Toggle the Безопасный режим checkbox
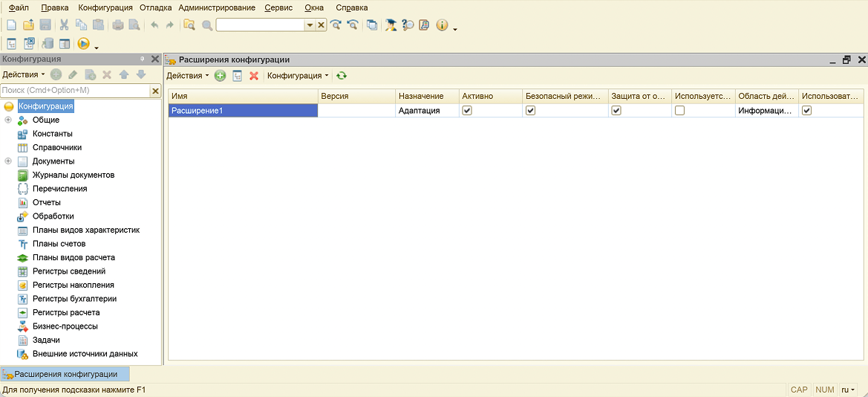This screenshot has height=397, width=868. pyautogui.click(x=530, y=110)
